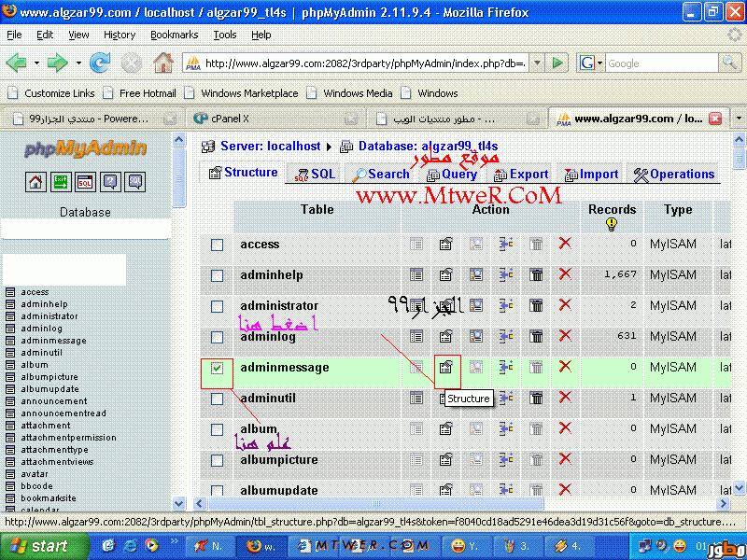Open the Bookmarks menu

tap(174, 35)
